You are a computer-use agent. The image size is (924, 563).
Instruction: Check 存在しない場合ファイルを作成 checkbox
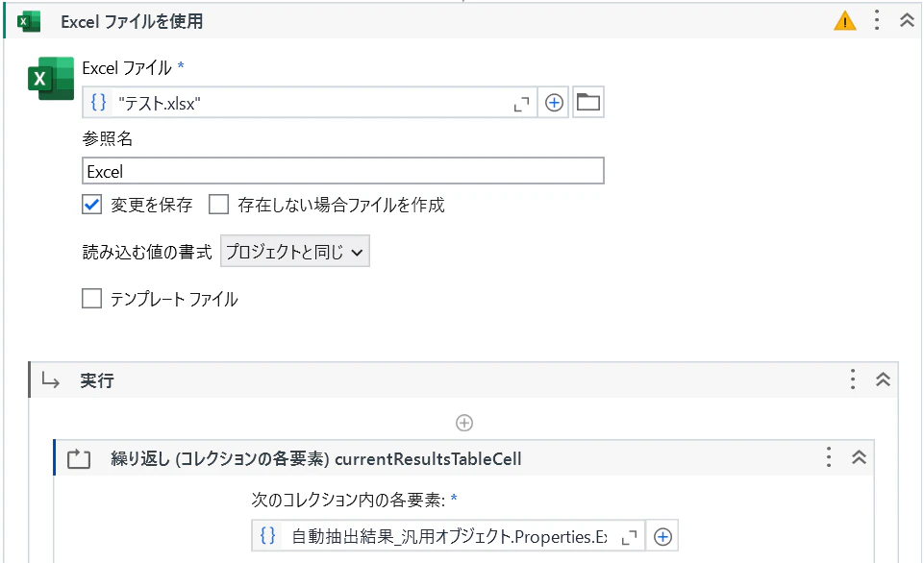tap(218, 205)
